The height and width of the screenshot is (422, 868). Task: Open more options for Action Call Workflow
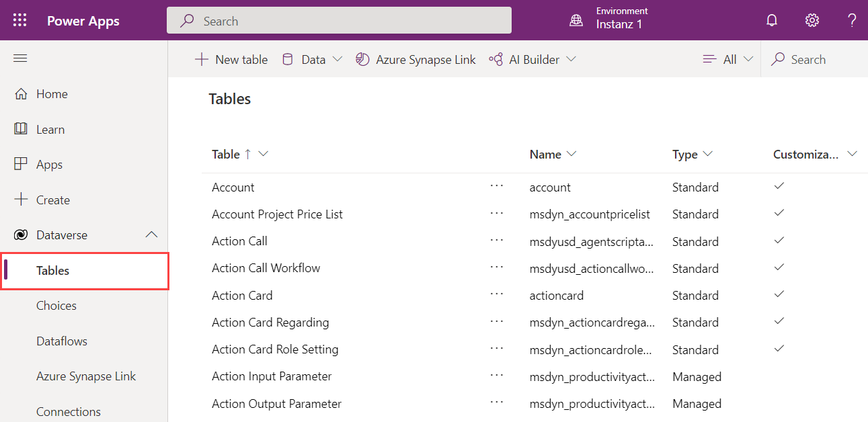coord(497,267)
